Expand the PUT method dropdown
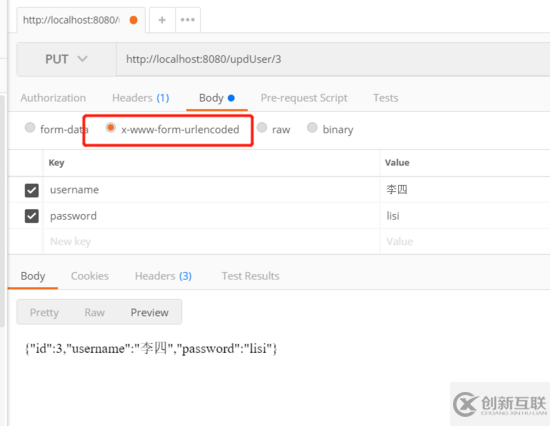Screen dimensions: 550x426 66,59
